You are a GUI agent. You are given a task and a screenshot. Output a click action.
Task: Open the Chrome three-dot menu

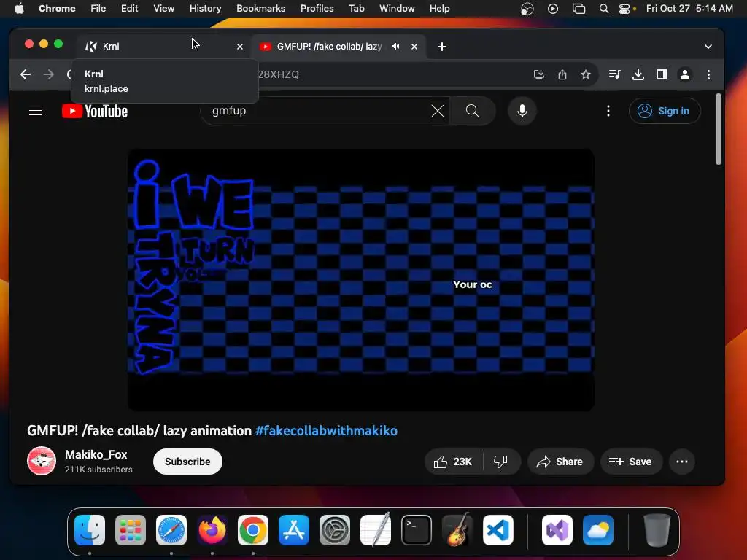[x=708, y=75]
